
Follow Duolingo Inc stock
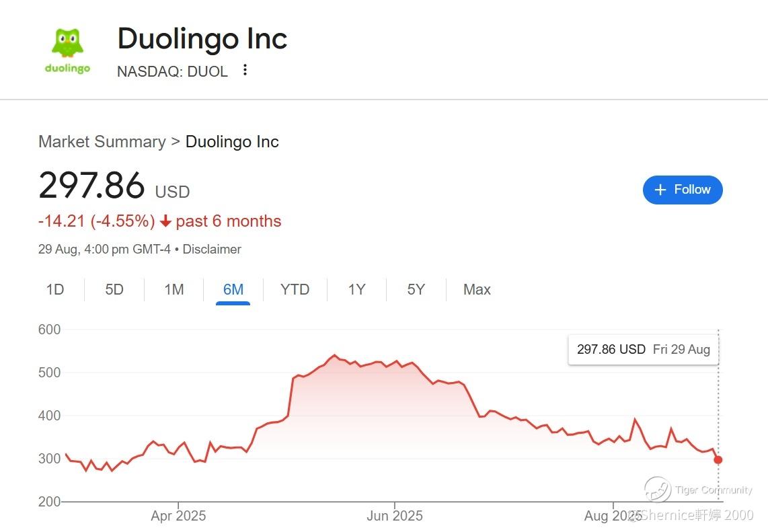[x=683, y=190]
